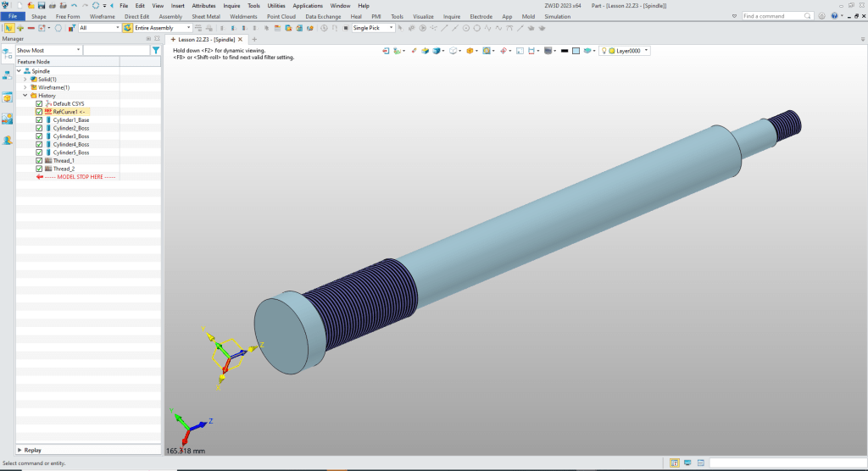Open the Inquire menu in the menu bar

point(231,6)
